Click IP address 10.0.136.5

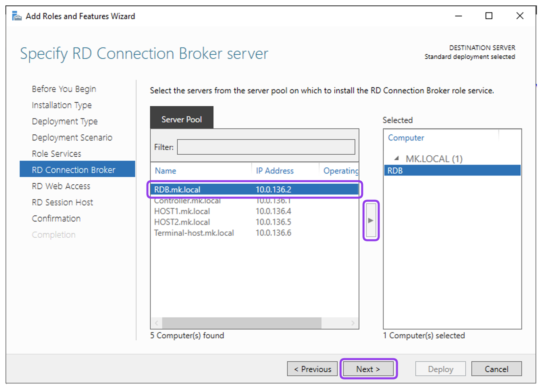pos(273,222)
